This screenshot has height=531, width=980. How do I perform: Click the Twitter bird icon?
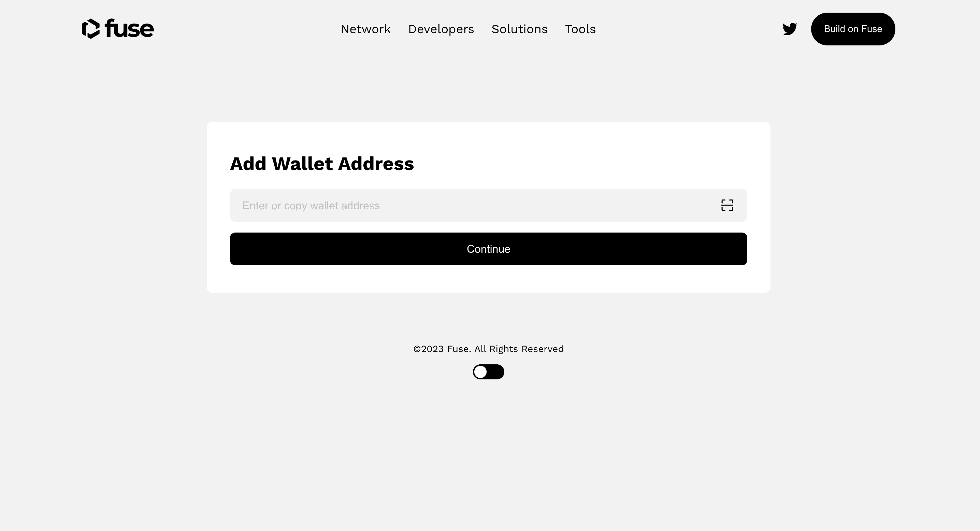click(790, 29)
